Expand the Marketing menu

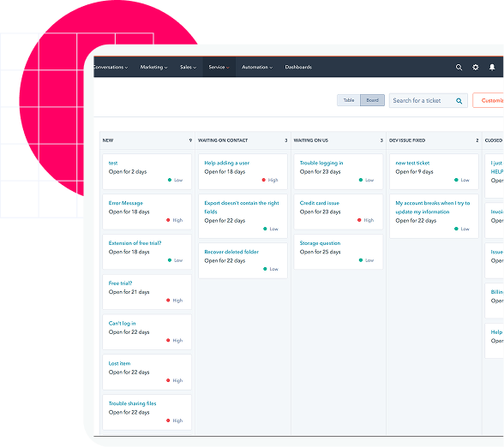point(153,67)
